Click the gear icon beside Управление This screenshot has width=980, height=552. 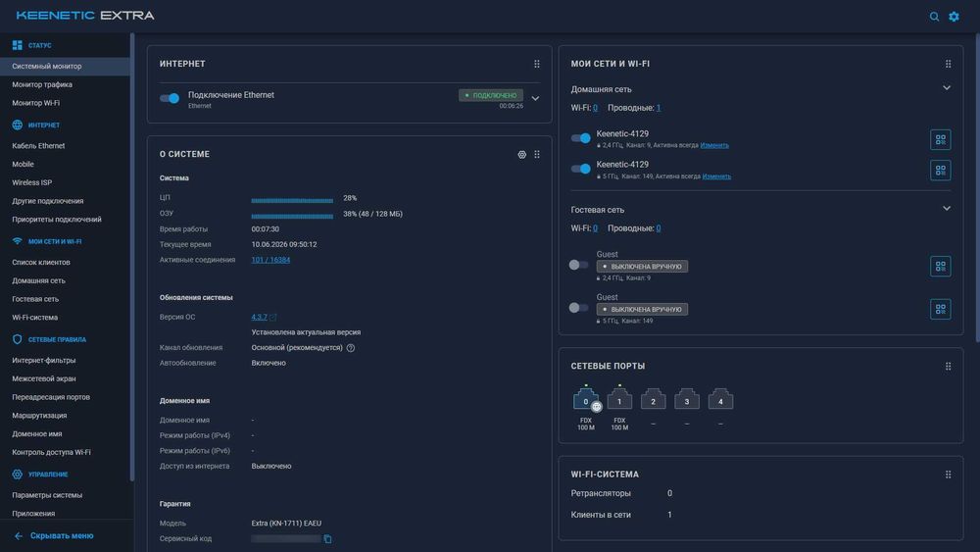[x=17, y=474]
